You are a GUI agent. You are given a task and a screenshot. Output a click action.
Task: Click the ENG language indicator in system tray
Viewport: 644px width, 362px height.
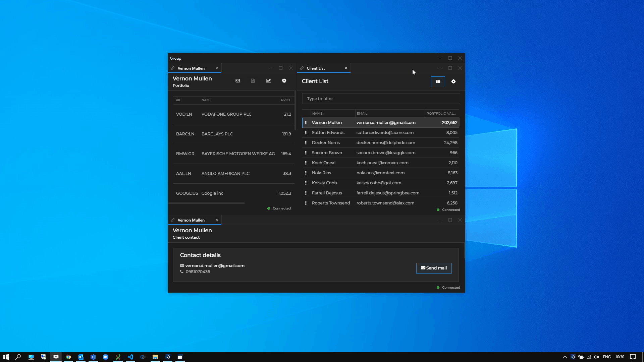pos(607,357)
